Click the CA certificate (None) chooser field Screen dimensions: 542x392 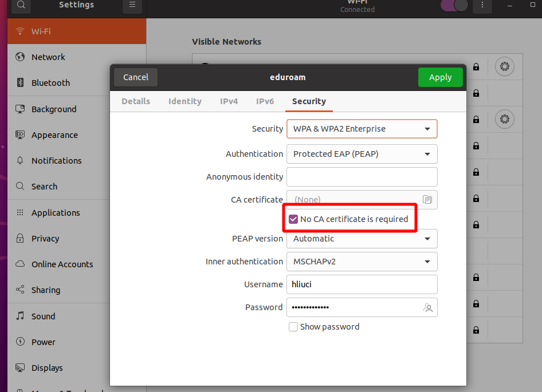pyautogui.click(x=362, y=200)
